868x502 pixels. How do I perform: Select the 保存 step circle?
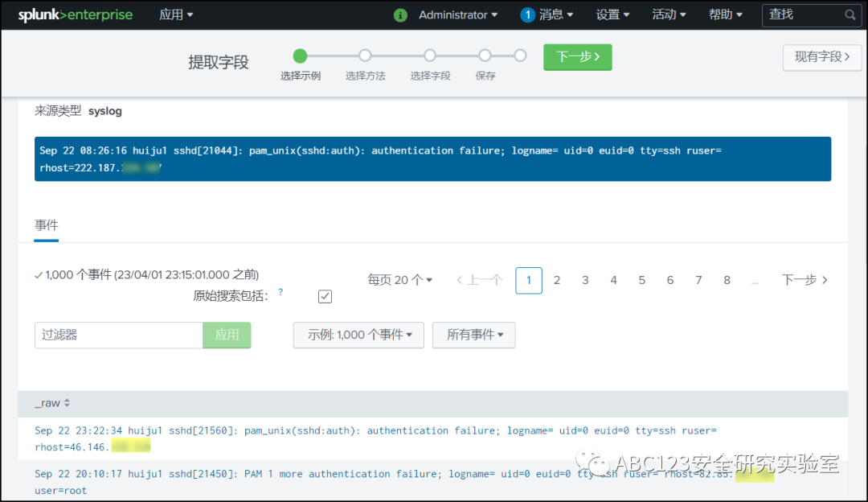[485, 56]
